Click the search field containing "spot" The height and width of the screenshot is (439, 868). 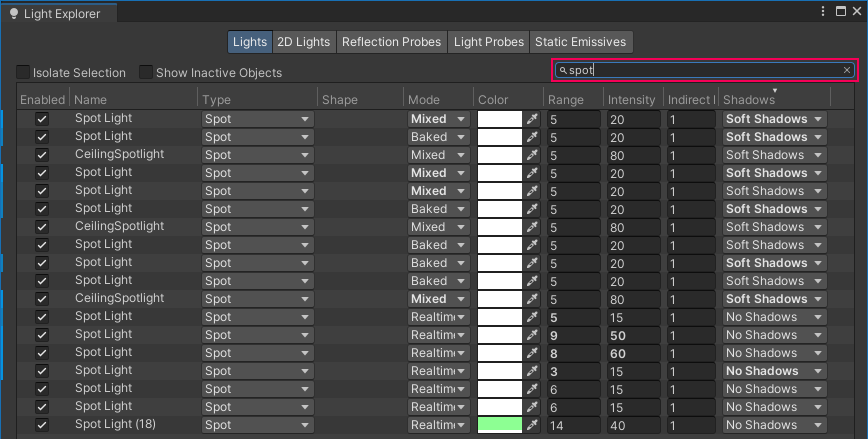[700, 70]
